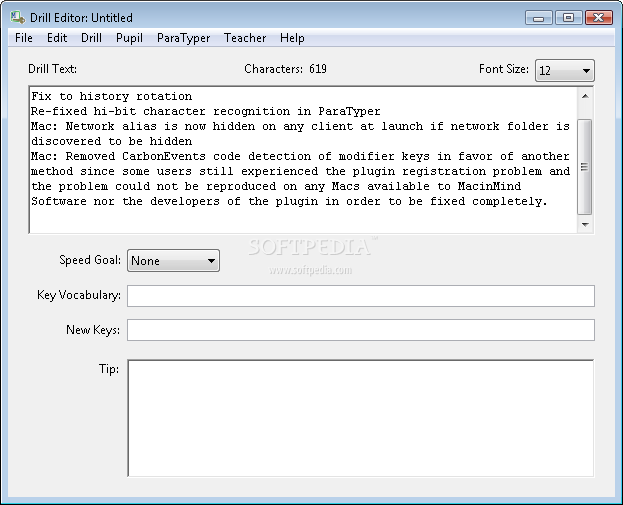Click the line 'discovered to be hidden'
This screenshot has height=505, width=623.
(112, 141)
